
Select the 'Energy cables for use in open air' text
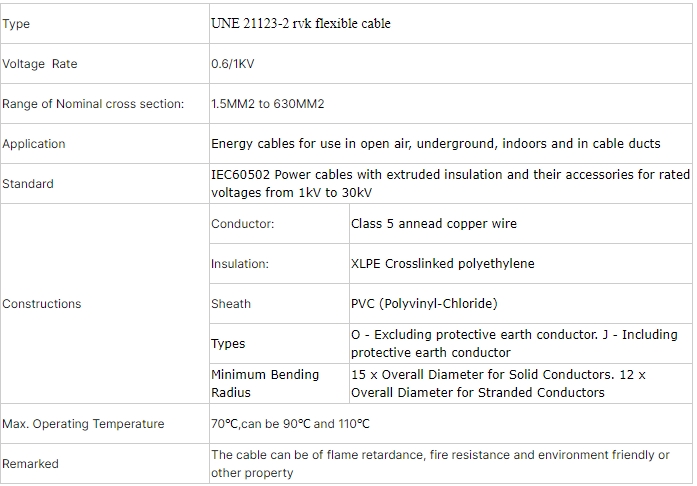pos(310,144)
